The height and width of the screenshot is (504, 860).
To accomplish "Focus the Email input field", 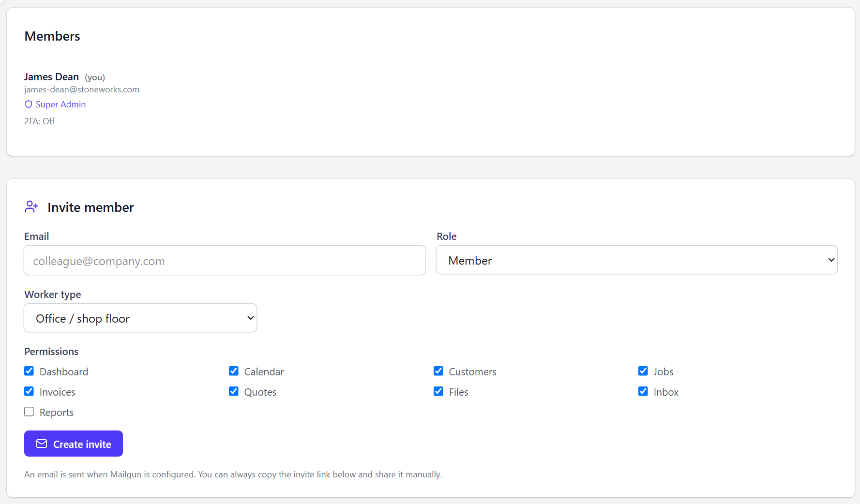I will [x=225, y=261].
